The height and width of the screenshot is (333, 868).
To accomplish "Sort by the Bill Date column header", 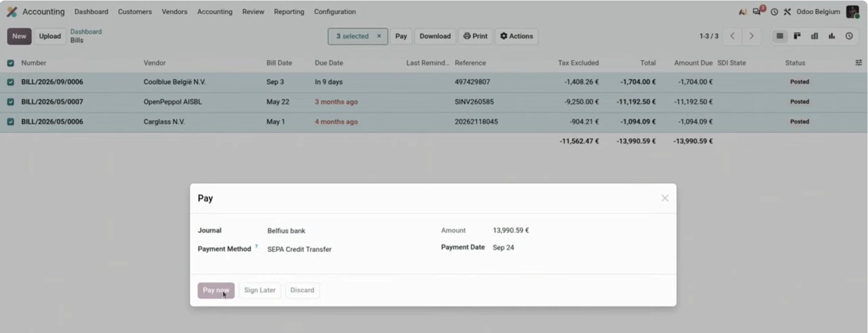I will [x=279, y=63].
